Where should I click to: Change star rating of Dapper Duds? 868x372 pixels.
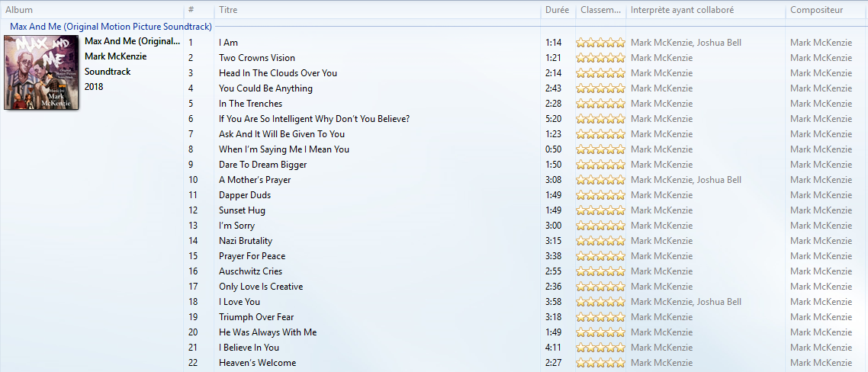(600, 195)
